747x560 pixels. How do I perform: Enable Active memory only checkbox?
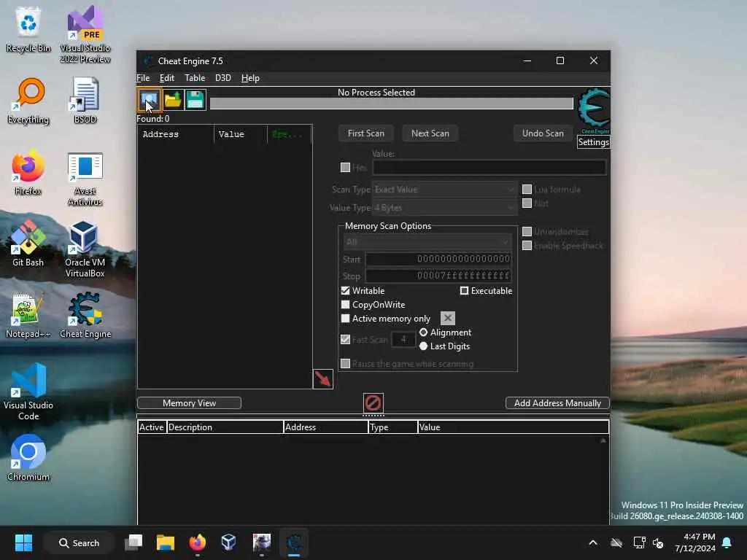[345, 318]
